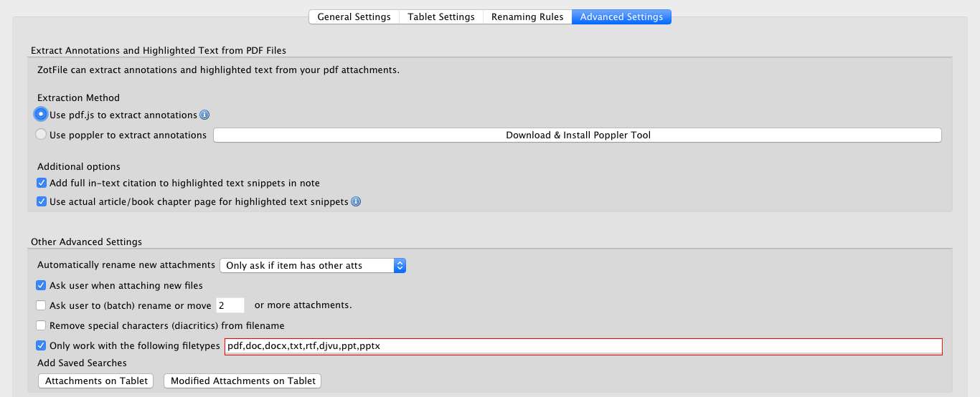Click 'Download & Install Poppler Tool' button

pos(578,135)
